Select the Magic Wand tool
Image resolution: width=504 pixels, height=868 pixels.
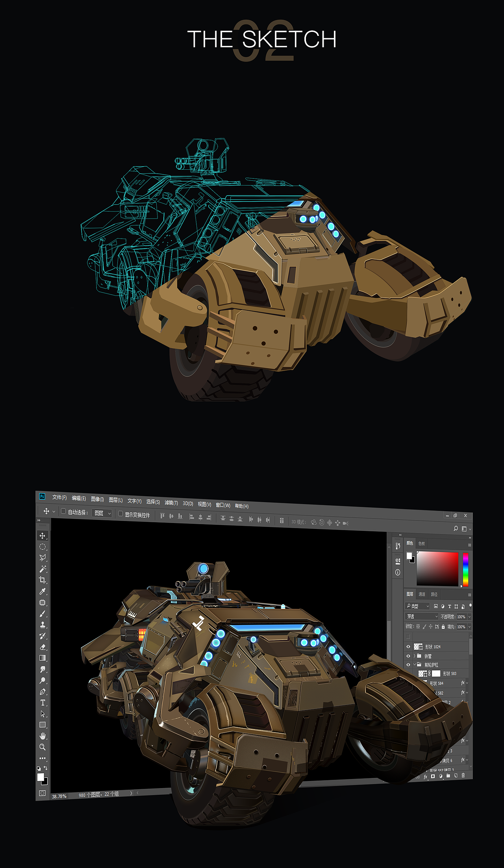(x=43, y=569)
